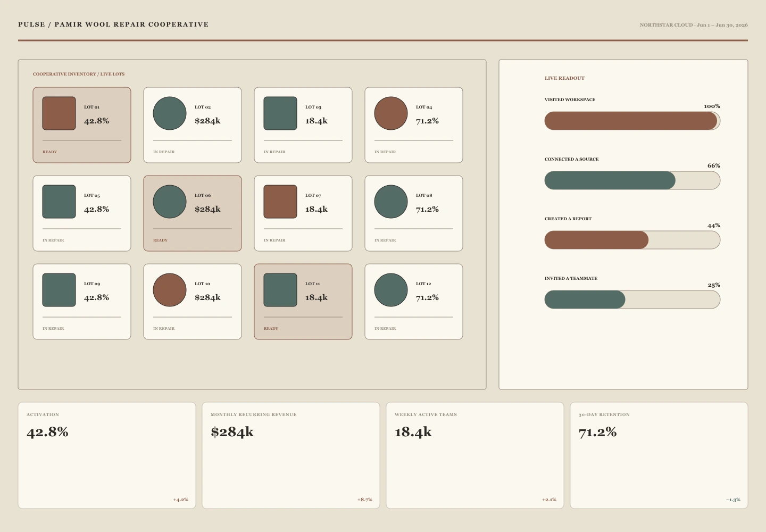766x532 pixels.
Task: Click the 44% readout value
Action: (x=714, y=226)
